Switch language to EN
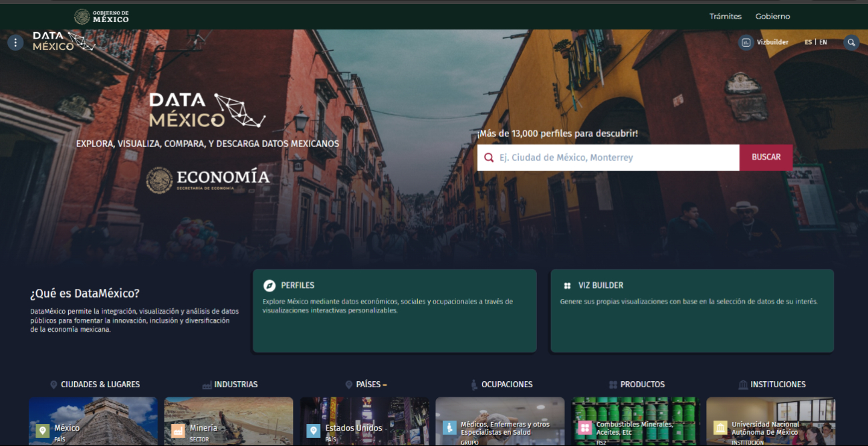 pos(823,42)
